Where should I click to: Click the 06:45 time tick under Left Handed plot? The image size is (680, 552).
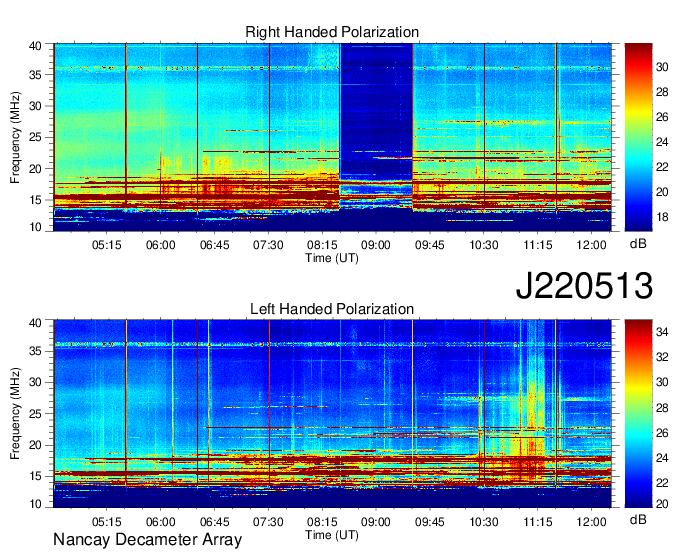[x=214, y=522]
